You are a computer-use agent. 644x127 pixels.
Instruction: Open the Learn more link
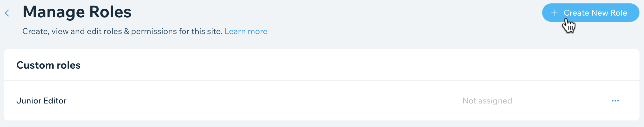(246, 31)
